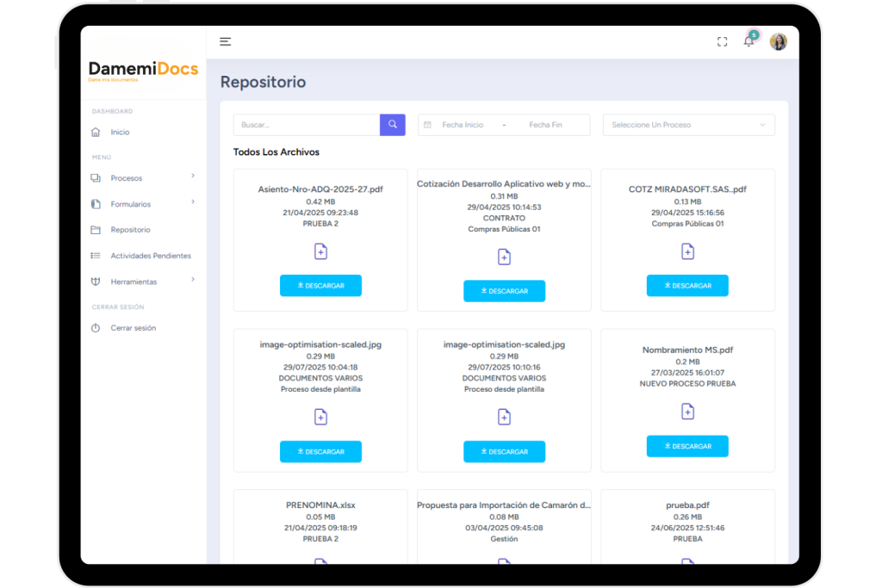Click file icon for COTZ MIRADASOFT.SAS..pdf

pyautogui.click(x=687, y=251)
